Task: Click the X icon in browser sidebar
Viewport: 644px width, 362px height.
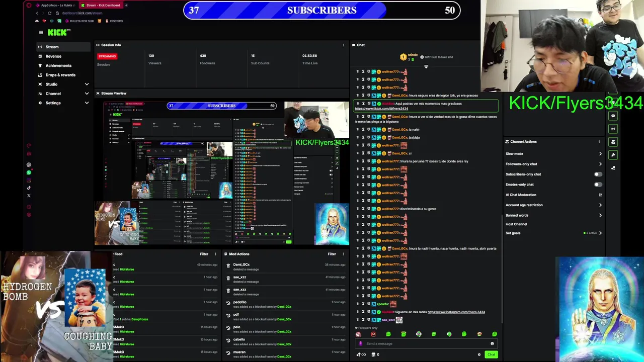Action: [x=29, y=196]
